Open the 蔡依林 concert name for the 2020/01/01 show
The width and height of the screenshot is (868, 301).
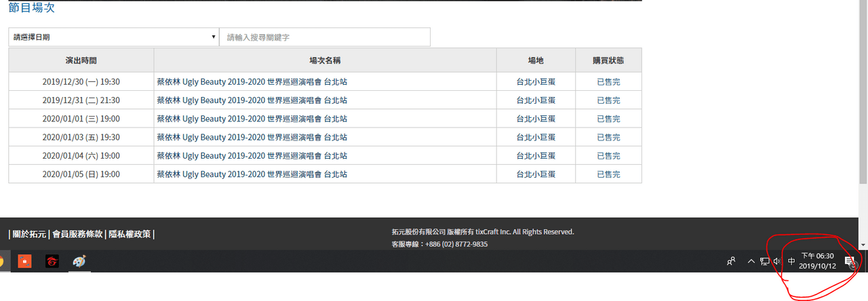pyautogui.click(x=252, y=119)
